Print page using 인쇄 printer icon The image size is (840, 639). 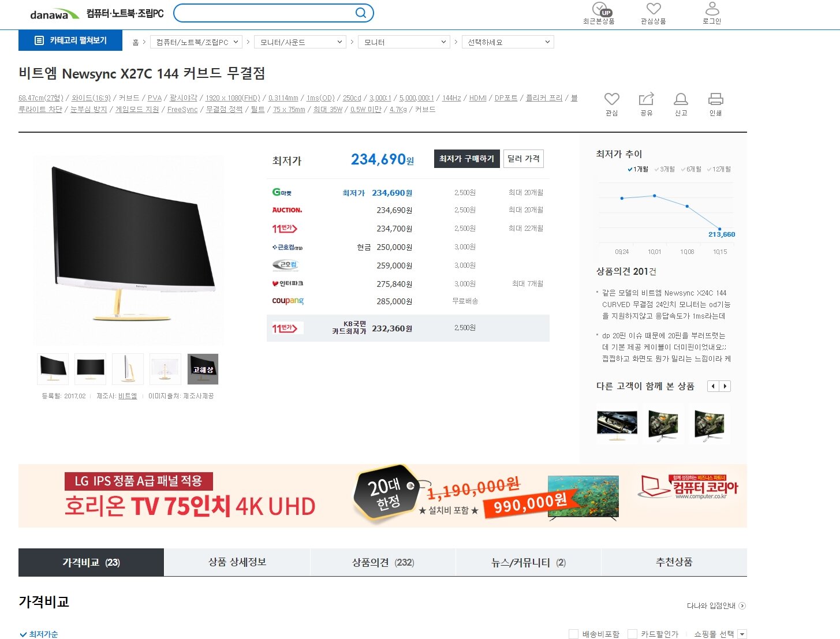716,99
